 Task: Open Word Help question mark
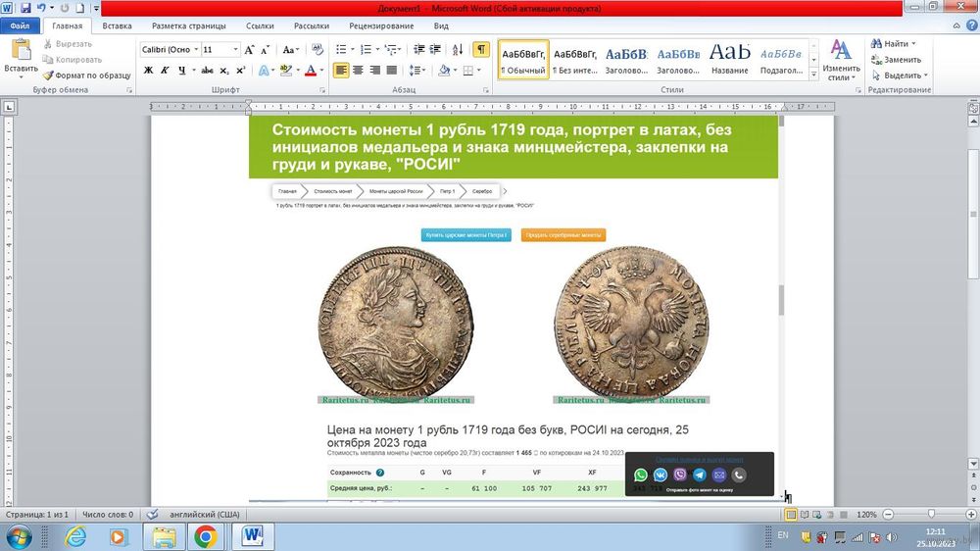[971, 25]
